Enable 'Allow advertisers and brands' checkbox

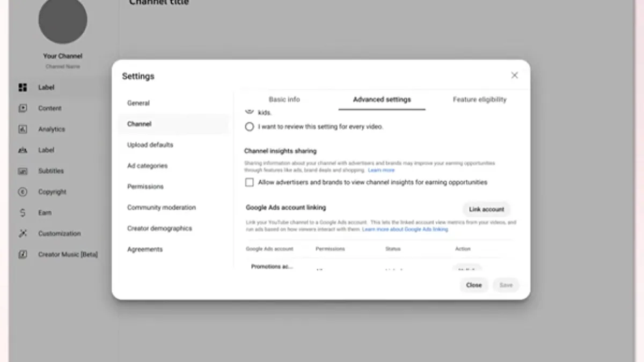(x=249, y=182)
